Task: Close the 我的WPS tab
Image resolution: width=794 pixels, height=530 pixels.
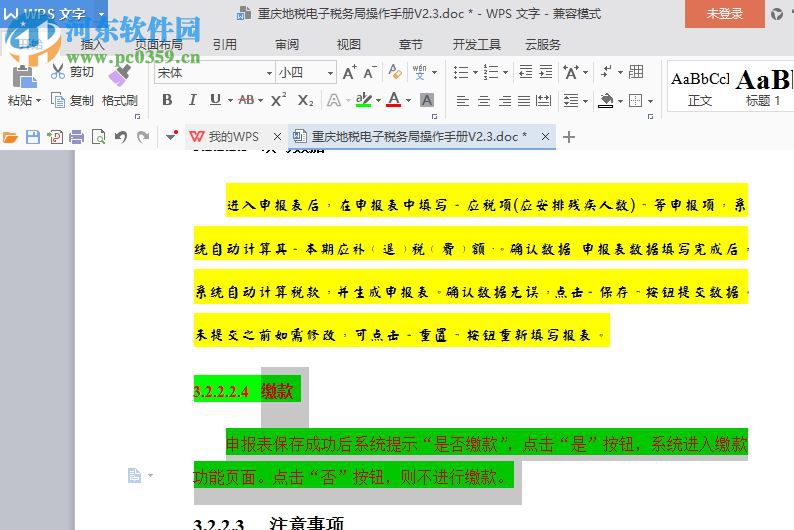Action: tap(277, 137)
